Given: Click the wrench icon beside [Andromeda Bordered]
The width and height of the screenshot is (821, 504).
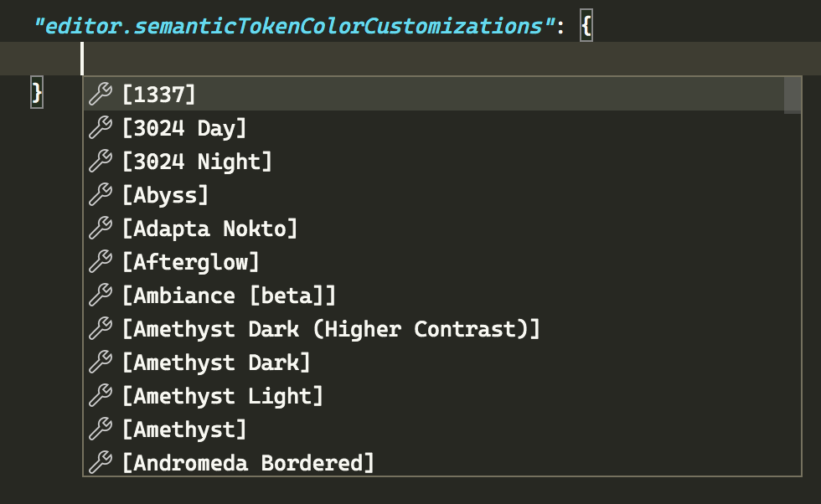Looking at the screenshot, I should pyautogui.click(x=100, y=463).
